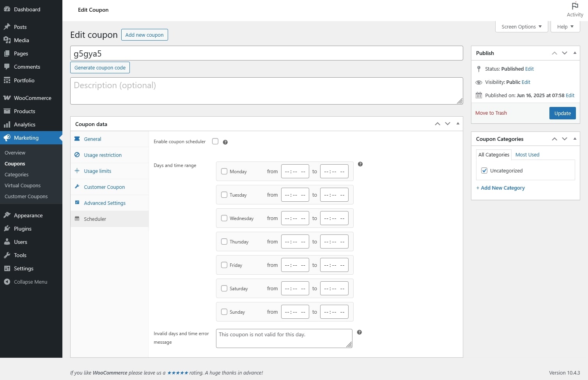The width and height of the screenshot is (588, 380).
Task: Click the Generate coupon code button
Action: coord(100,67)
